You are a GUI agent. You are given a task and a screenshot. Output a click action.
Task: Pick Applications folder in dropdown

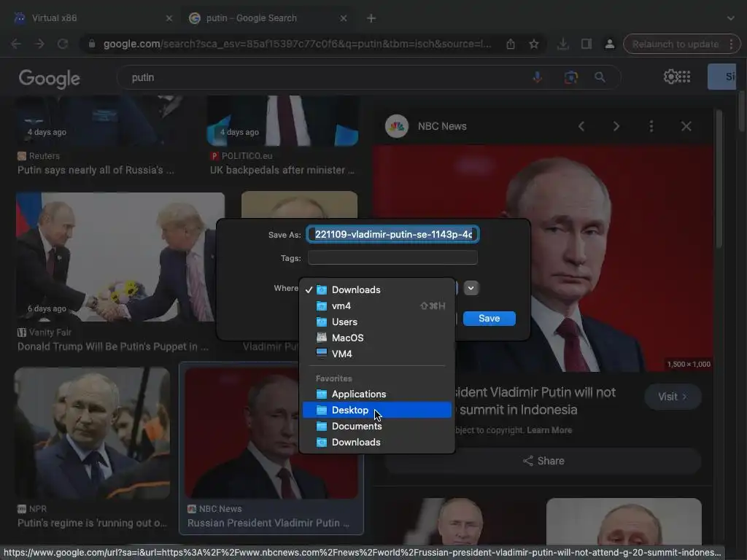click(x=376, y=394)
